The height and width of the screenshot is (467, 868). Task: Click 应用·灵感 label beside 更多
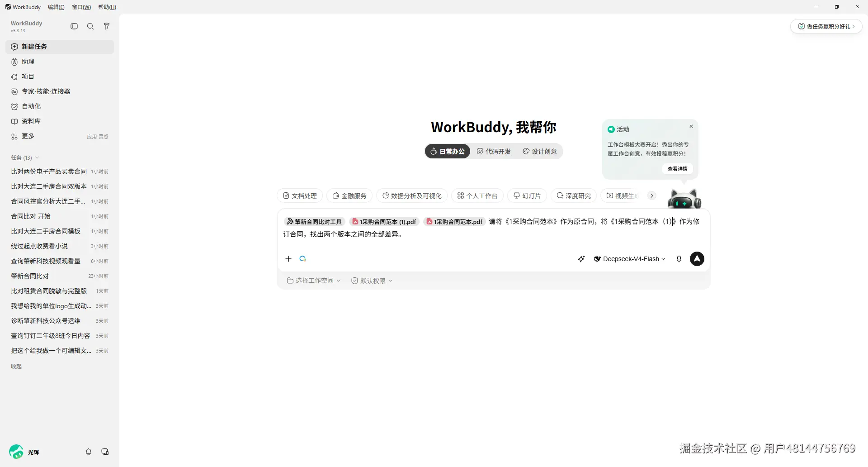pyautogui.click(x=98, y=137)
